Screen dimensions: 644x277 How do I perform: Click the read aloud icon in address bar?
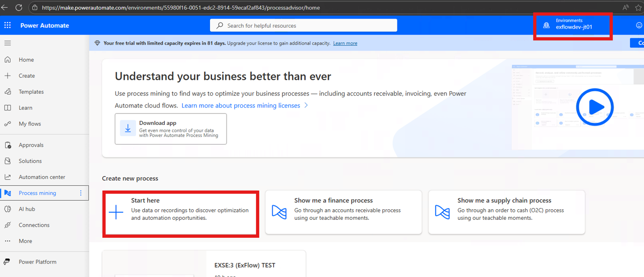[625, 8]
